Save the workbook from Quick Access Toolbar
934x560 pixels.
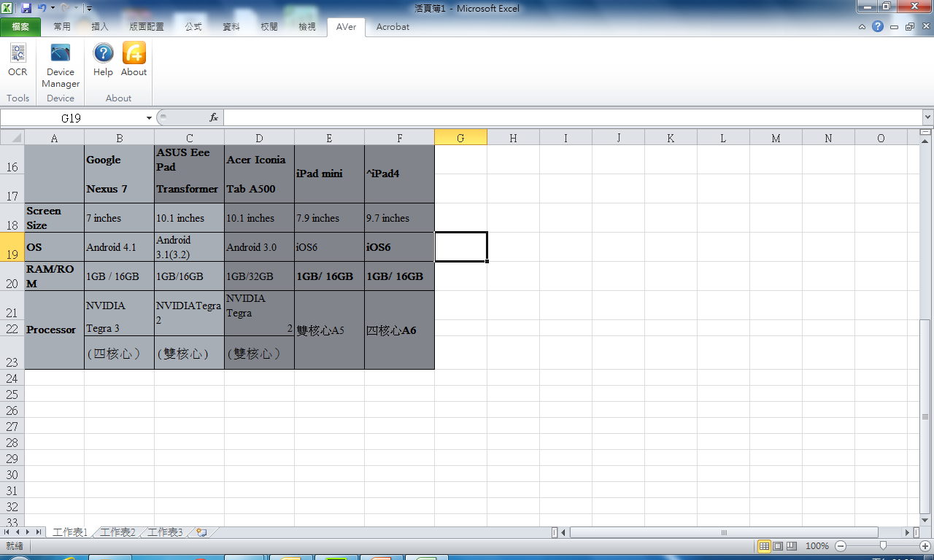coord(26,8)
